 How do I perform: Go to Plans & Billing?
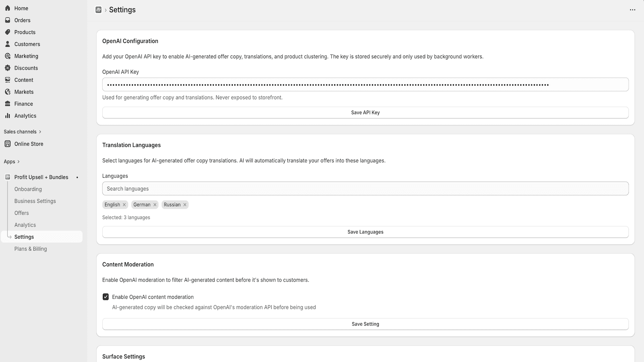click(31, 249)
